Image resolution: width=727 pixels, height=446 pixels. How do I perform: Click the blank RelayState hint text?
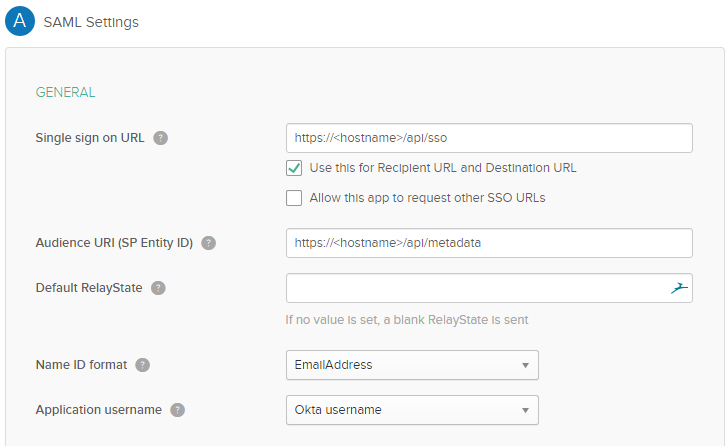pos(406,320)
